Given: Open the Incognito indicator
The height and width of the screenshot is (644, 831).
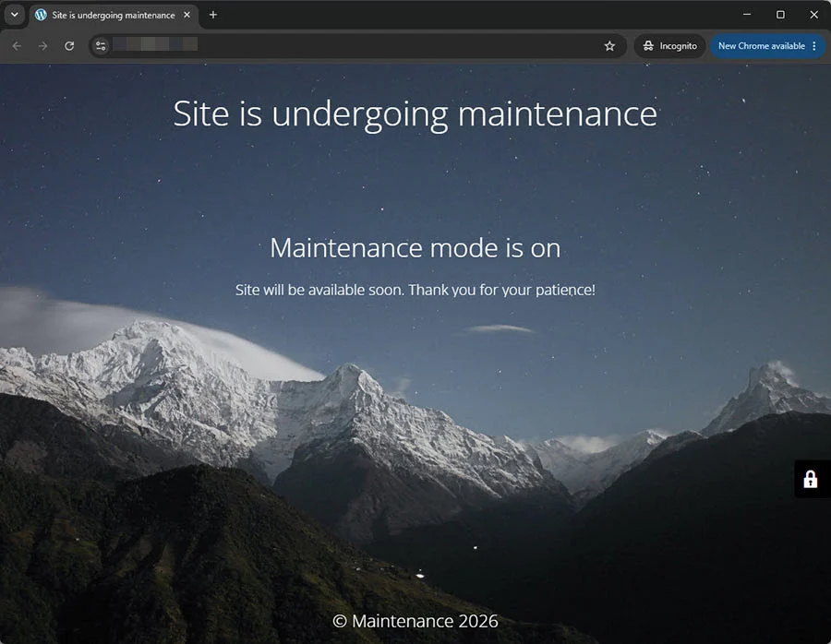Looking at the screenshot, I should [x=670, y=46].
